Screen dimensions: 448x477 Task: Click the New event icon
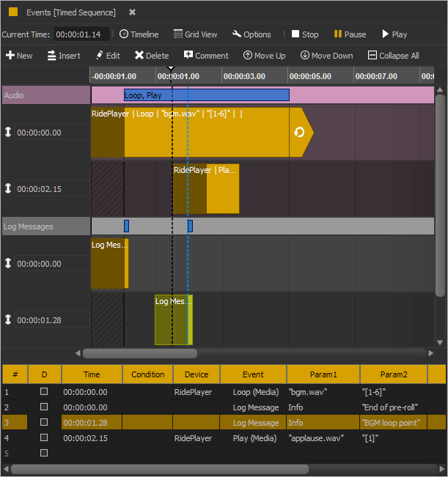tap(10, 56)
